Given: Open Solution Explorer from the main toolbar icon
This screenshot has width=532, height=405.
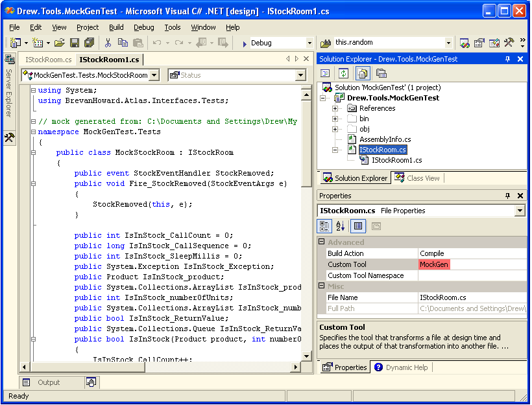Looking at the screenshot, I should coord(465,43).
